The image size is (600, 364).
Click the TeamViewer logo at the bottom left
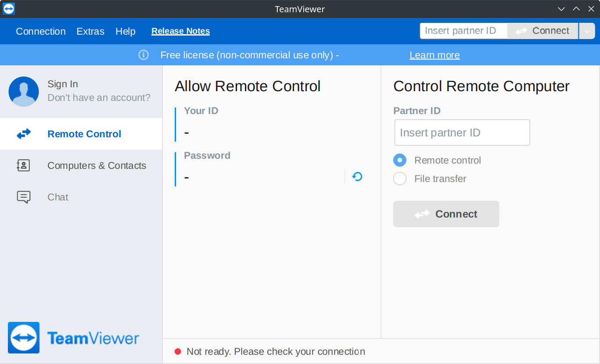[73, 338]
